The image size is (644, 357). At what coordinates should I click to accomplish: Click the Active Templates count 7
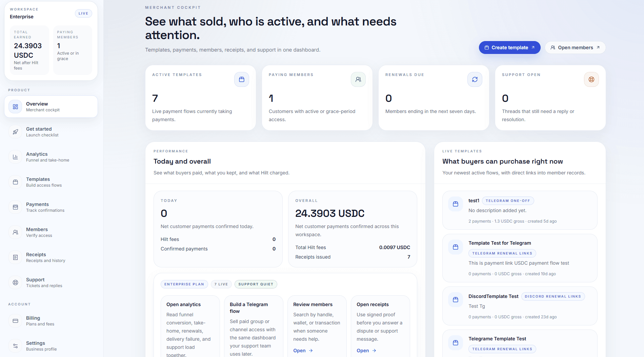155,98
